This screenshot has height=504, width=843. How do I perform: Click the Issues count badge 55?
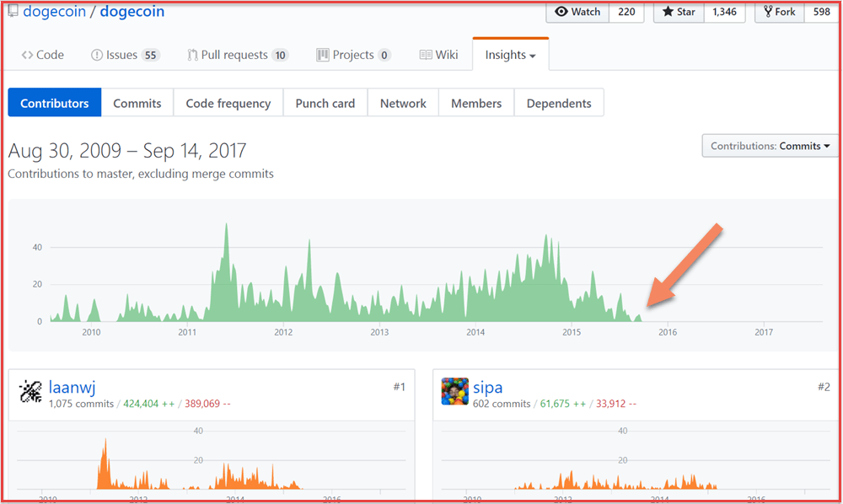(151, 55)
